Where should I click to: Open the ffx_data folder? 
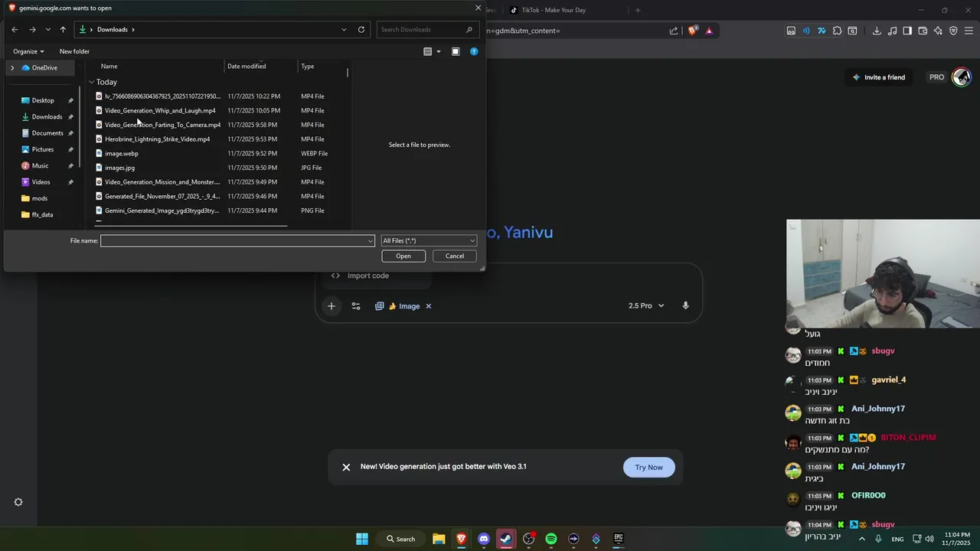(42, 215)
